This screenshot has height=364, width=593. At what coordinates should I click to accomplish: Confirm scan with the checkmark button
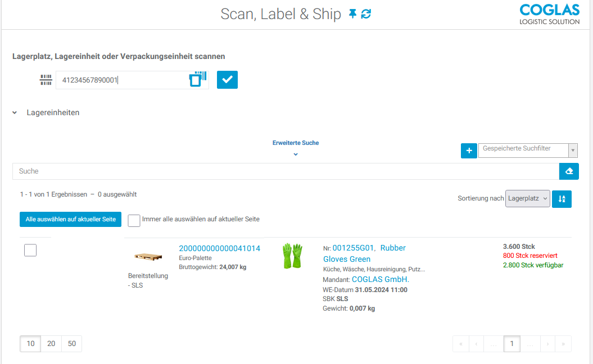227,80
